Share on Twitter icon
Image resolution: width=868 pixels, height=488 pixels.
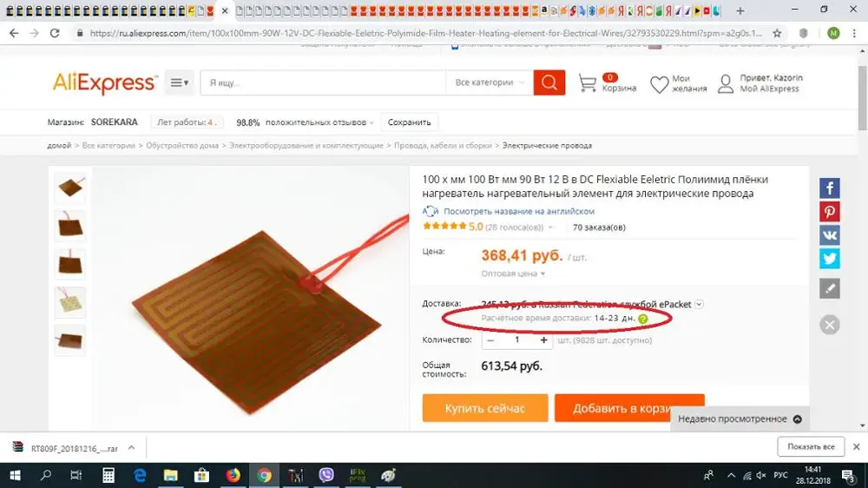829,258
